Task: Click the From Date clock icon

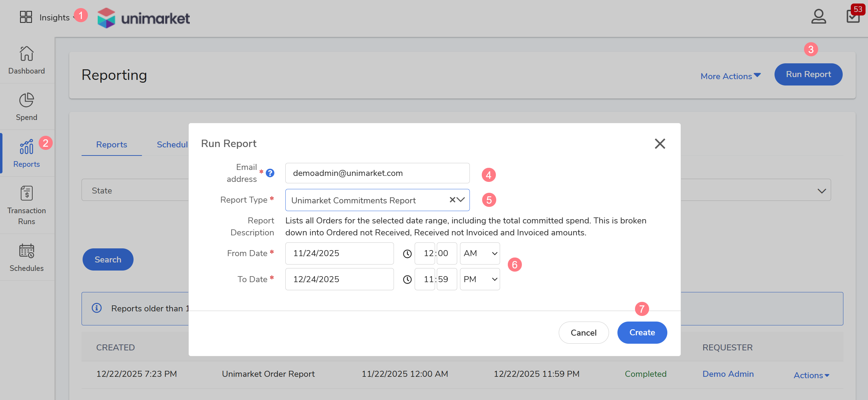Action: point(407,254)
